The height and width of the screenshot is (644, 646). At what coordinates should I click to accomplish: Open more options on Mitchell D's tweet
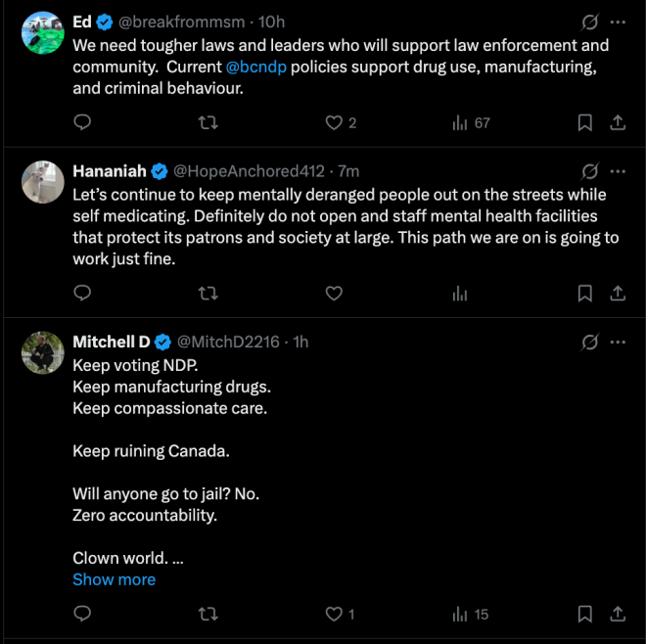click(x=618, y=342)
